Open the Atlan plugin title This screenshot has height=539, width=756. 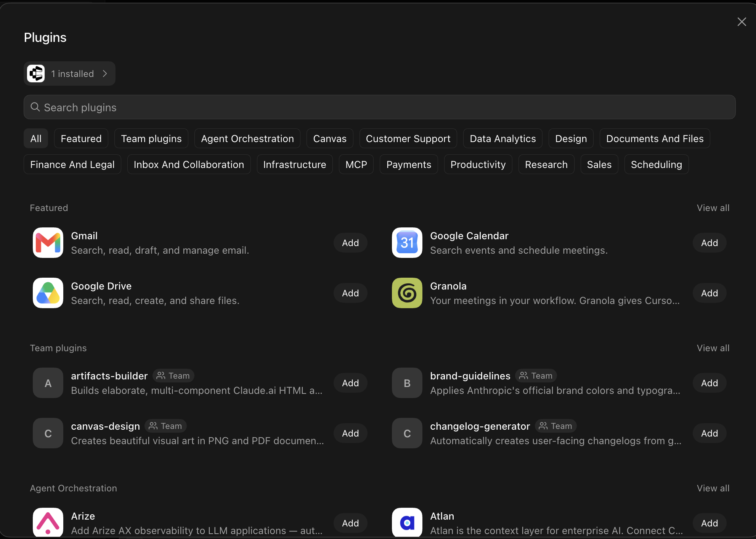click(442, 516)
